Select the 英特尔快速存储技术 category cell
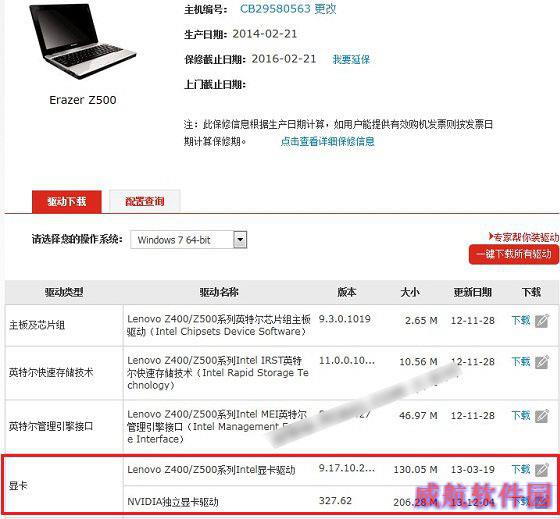Image resolution: width=560 pixels, height=519 pixels. pos(64,373)
